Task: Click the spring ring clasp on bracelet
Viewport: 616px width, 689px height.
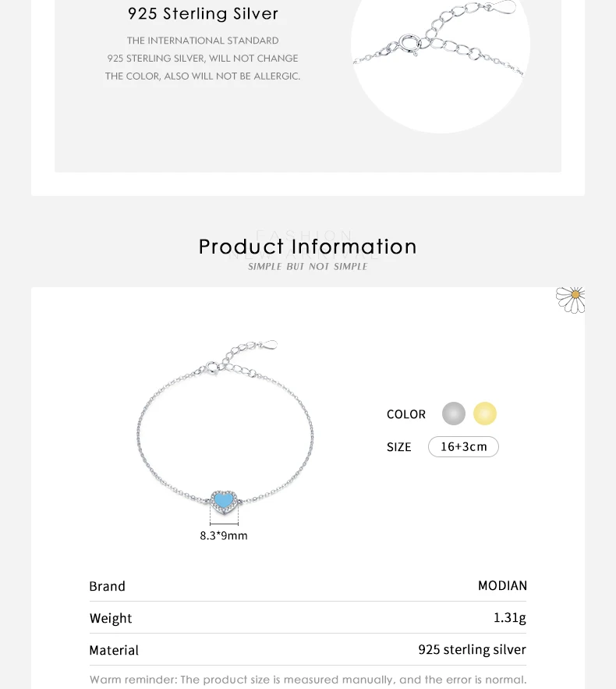Action: point(213,368)
